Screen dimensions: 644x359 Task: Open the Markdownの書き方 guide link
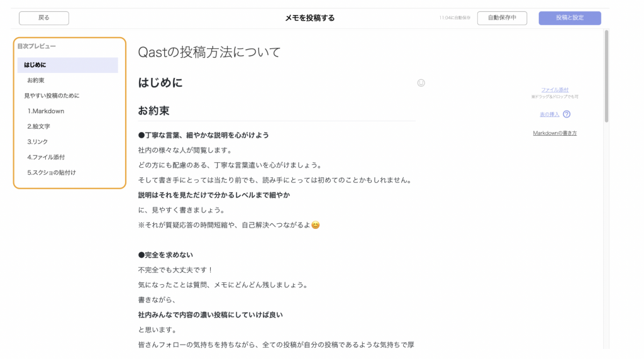pos(555,133)
